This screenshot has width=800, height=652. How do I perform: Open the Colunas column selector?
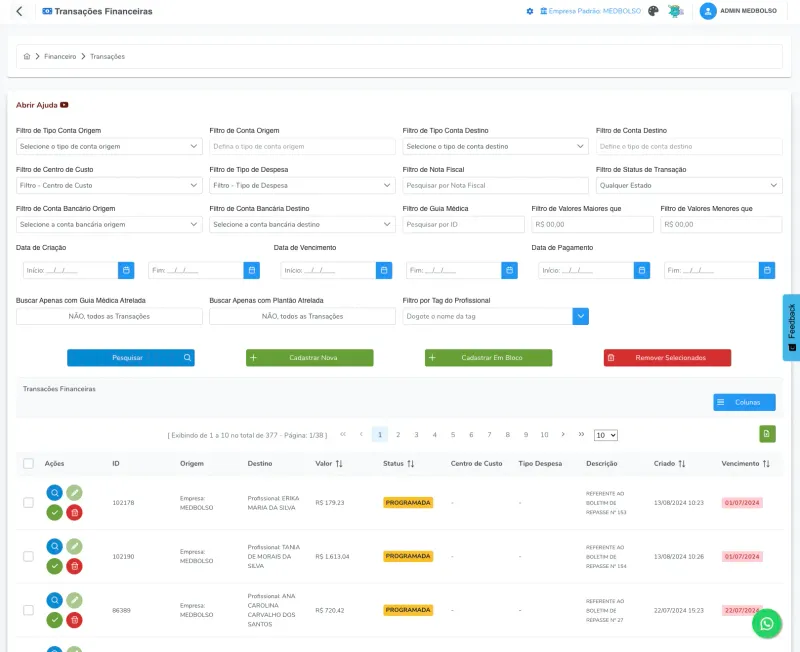click(744, 402)
